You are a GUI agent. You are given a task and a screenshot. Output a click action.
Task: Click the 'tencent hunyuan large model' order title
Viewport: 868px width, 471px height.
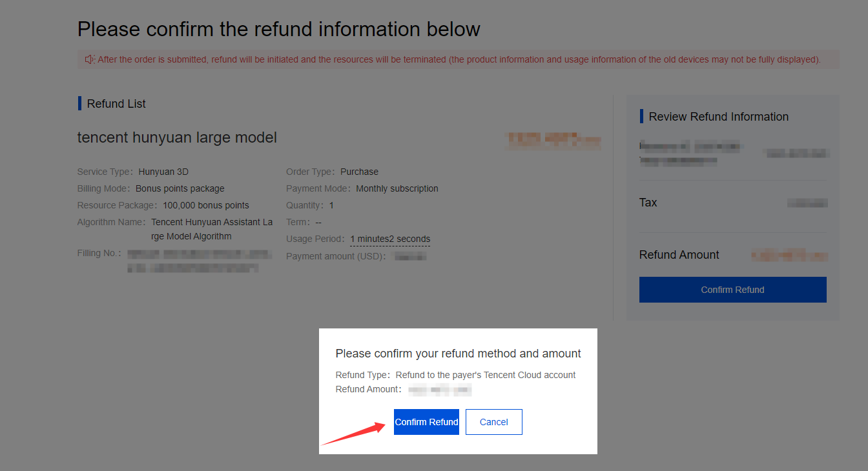[x=176, y=137]
